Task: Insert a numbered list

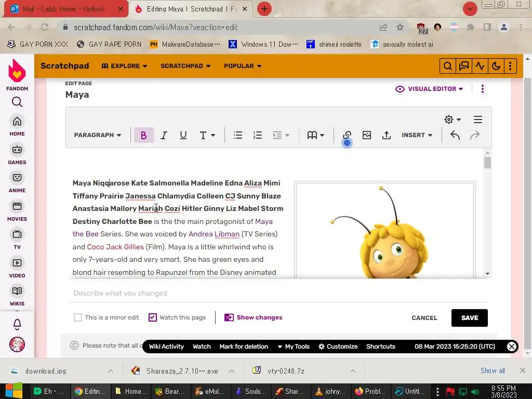Action: tap(258, 135)
